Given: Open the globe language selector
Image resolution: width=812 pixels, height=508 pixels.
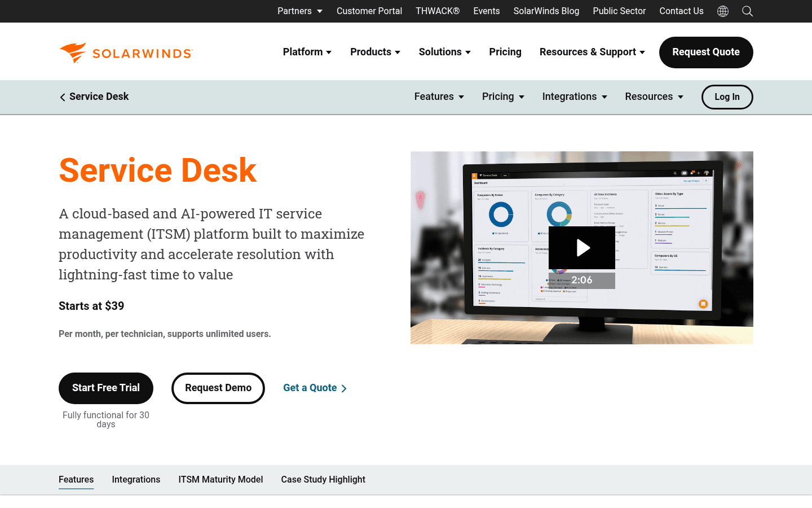Looking at the screenshot, I should [723, 11].
